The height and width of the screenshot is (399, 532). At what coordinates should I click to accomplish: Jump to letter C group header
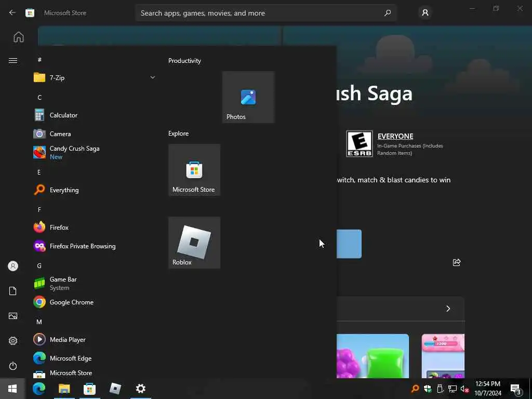(39, 97)
